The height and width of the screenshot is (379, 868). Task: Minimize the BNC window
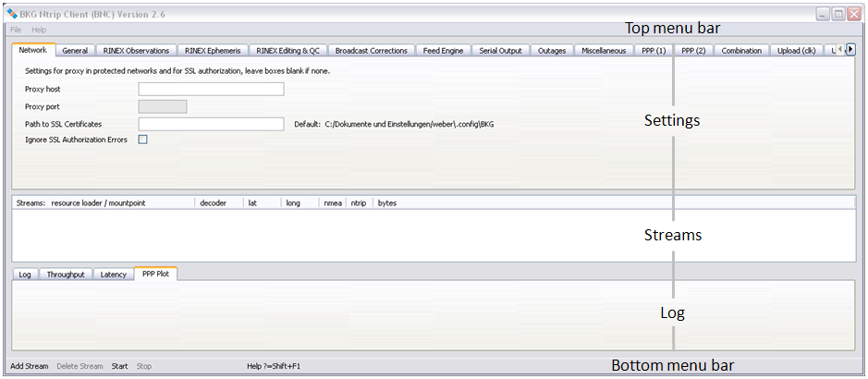point(822,14)
